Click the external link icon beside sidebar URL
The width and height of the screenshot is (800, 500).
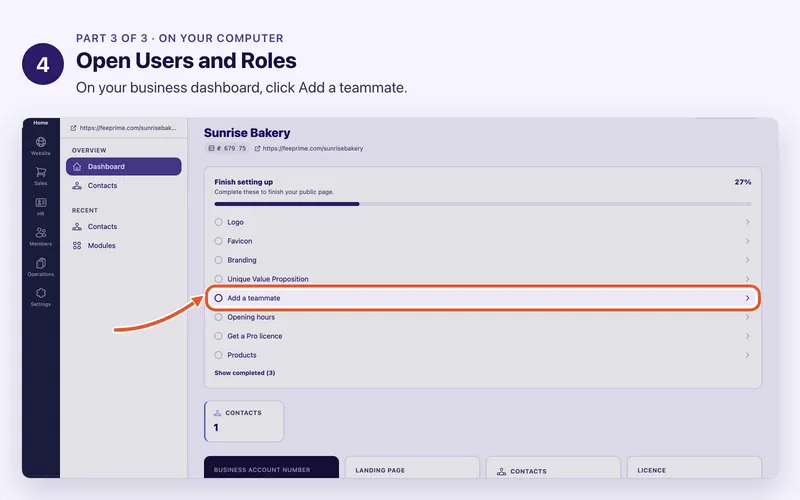coord(73,128)
